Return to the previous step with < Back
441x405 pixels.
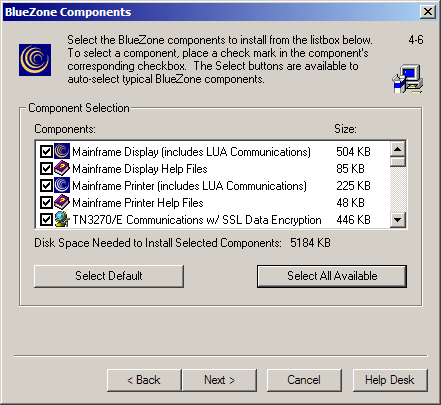(x=144, y=380)
